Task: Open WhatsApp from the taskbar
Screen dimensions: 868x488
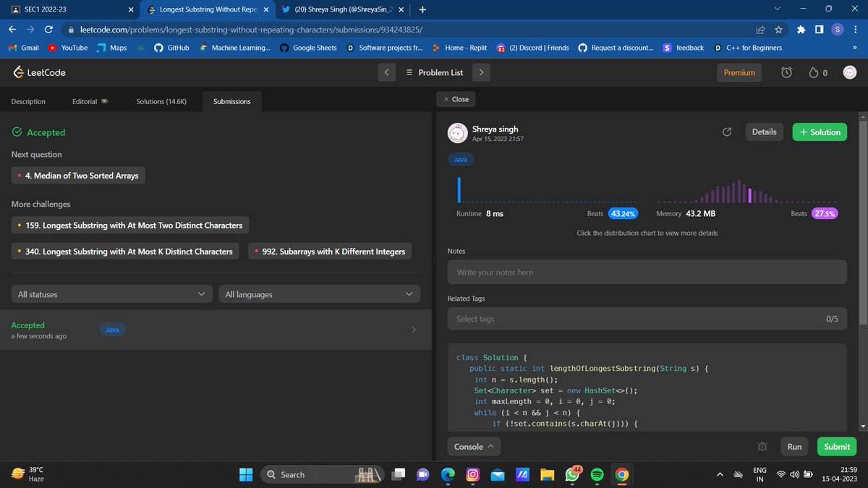Action: pos(572,474)
